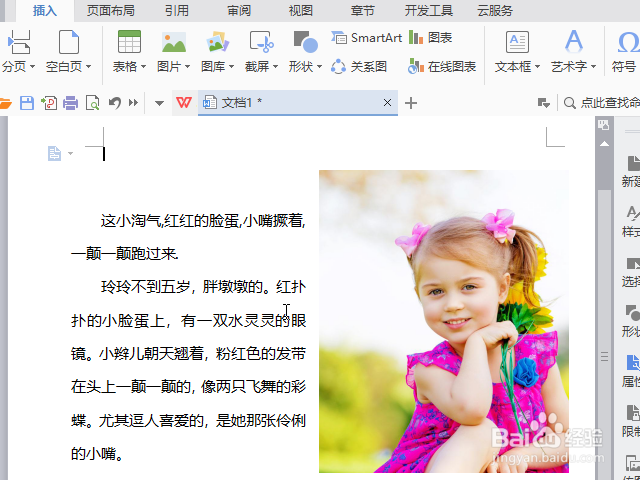The width and height of the screenshot is (640, 480).
Task: Click the screenshot (截屏) icon
Action: [262, 42]
